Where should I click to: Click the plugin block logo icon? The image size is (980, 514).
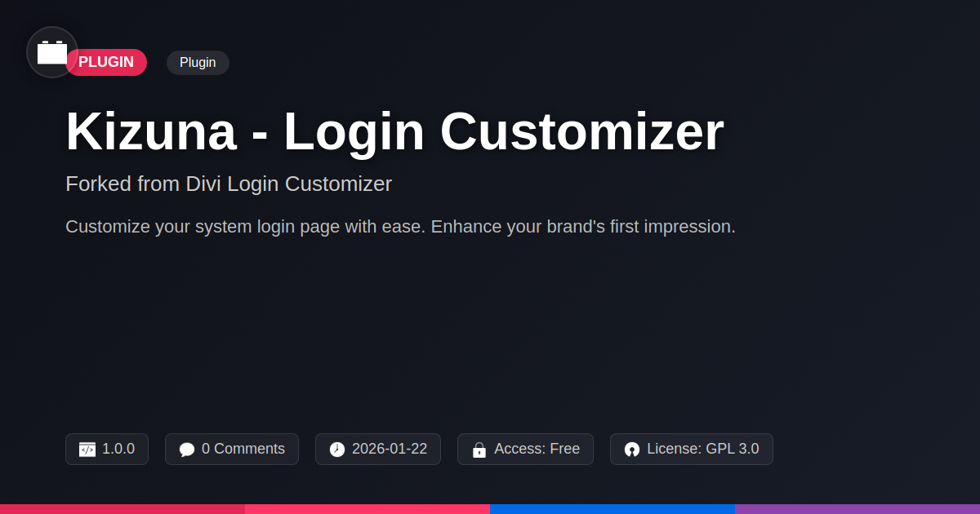click(x=52, y=52)
